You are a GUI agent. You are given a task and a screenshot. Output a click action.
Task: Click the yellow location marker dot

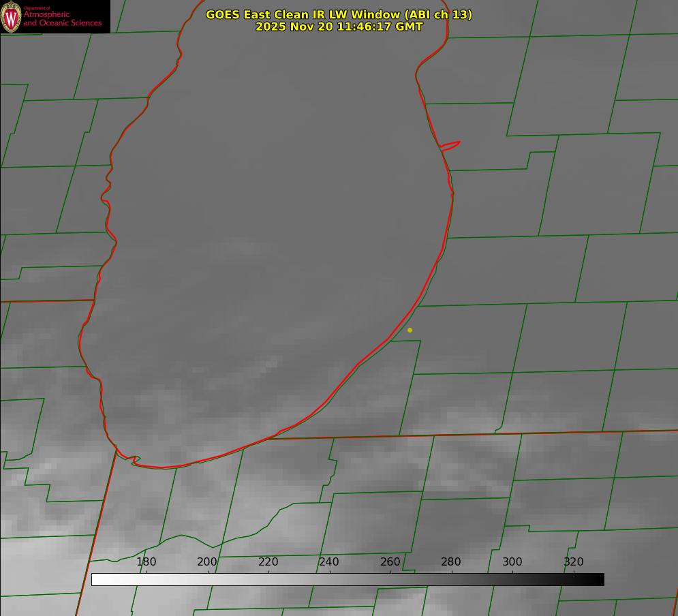coord(410,330)
